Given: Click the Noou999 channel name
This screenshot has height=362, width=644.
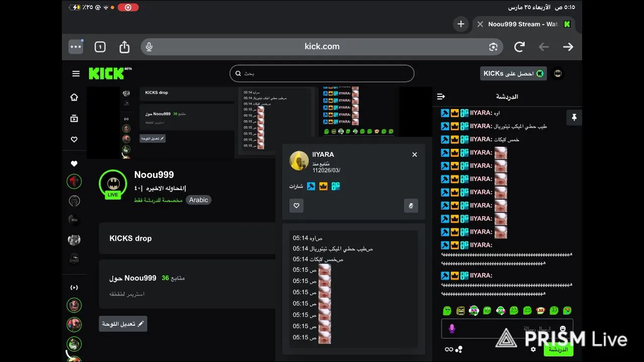Looking at the screenshot, I should [154, 175].
